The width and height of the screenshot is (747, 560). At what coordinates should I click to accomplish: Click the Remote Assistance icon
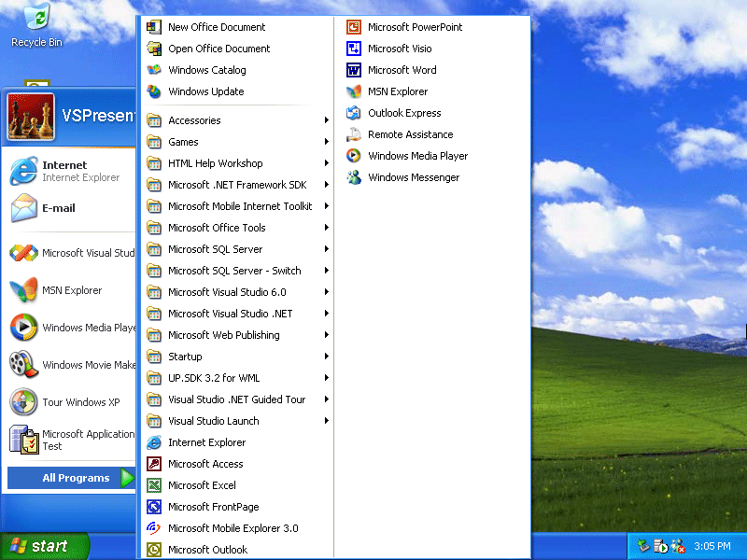[354, 134]
